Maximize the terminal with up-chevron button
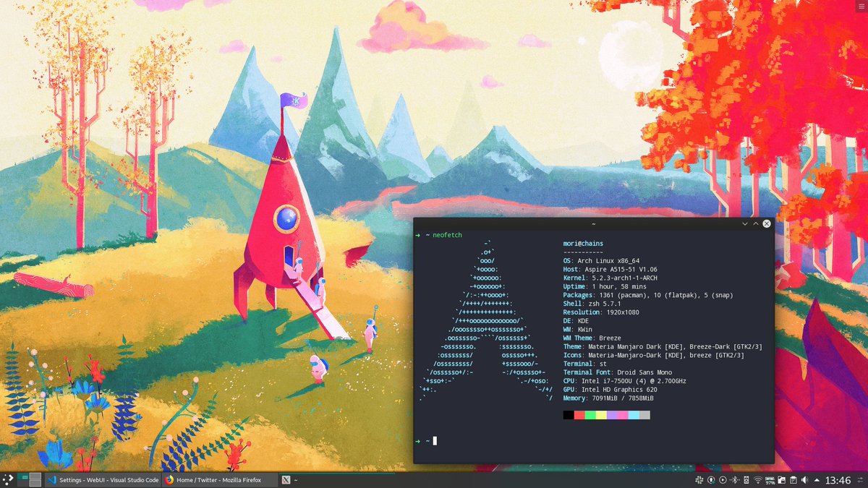This screenshot has width=868, height=488. tap(756, 223)
